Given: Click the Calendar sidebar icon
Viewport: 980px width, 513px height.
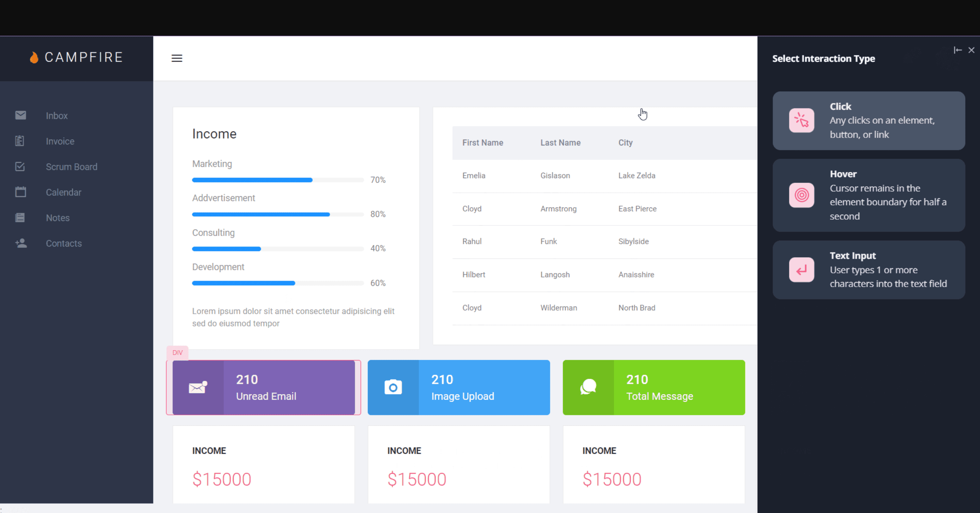Looking at the screenshot, I should click(21, 192).
